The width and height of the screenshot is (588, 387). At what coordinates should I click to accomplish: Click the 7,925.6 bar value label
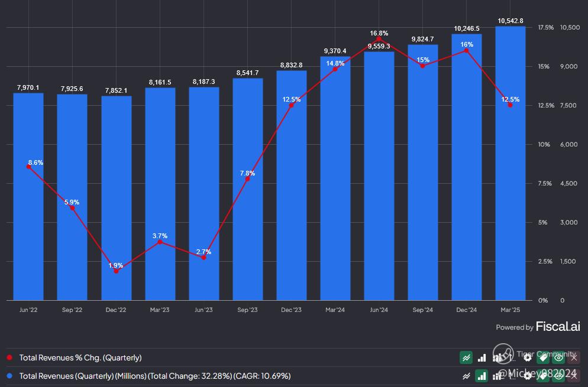(72, 89)
